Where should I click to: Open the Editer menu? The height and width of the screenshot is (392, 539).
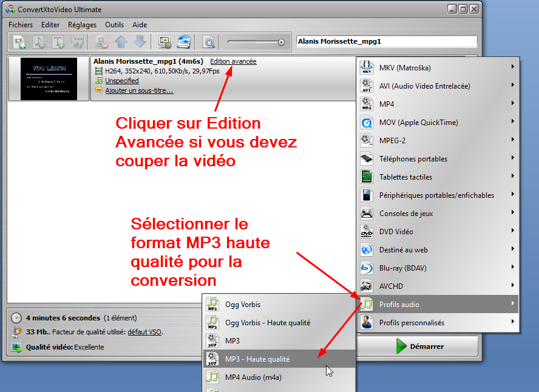pos(50,25)
